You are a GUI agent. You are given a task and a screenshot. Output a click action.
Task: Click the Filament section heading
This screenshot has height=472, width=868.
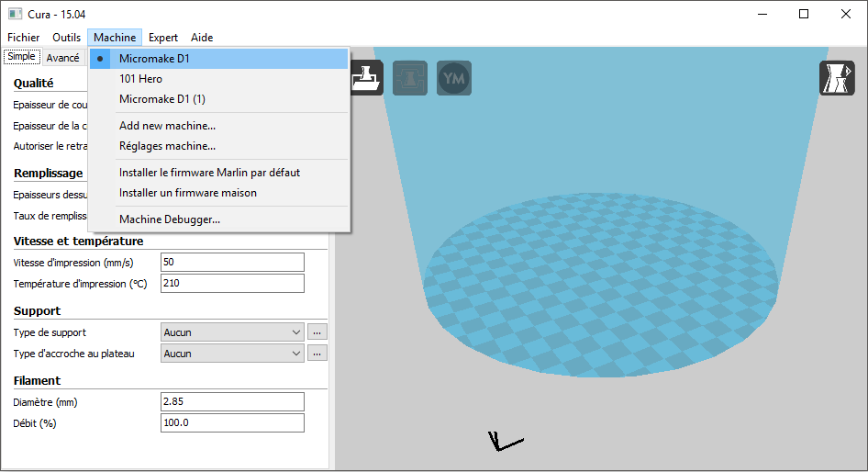tap(37, 380)
